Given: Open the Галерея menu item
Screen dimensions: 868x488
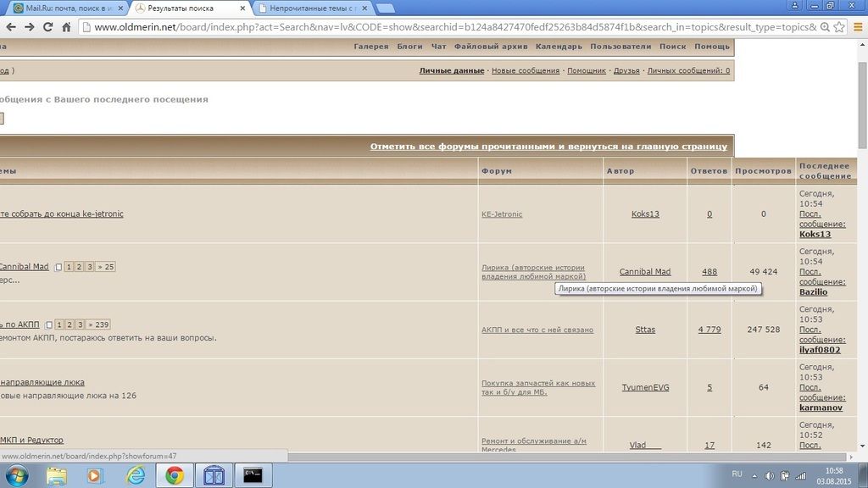Looking at the screenshot, I should [x=370, y=47].
